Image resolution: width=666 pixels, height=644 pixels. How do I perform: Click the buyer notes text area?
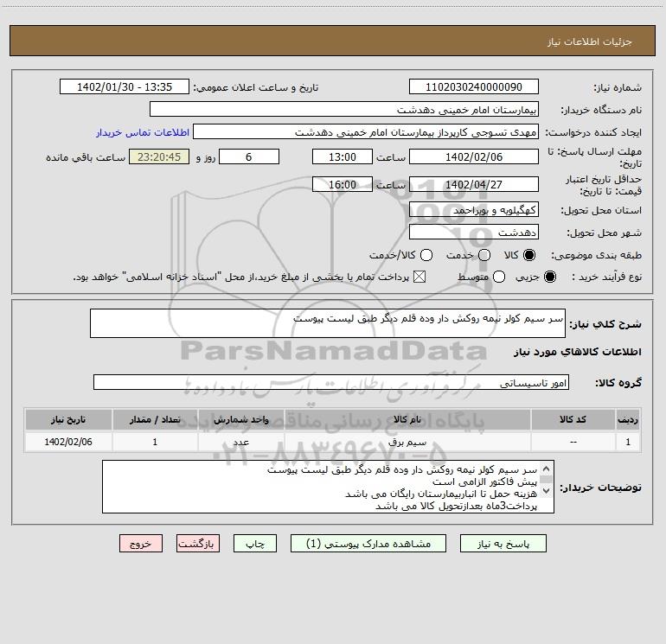coord(328,487)
